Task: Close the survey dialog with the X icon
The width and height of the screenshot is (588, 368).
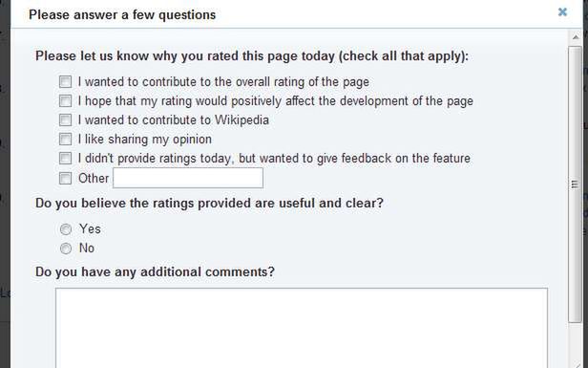Action: [562, 12]
